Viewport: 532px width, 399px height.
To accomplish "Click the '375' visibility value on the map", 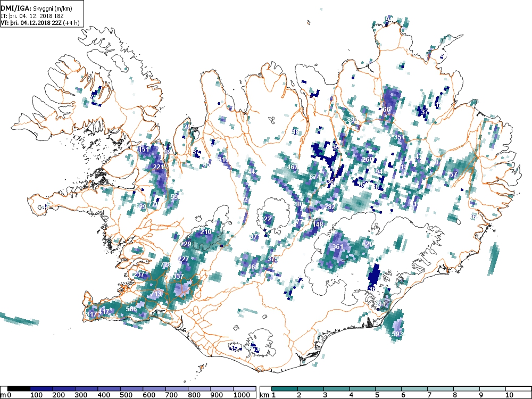I will (272, 259).
